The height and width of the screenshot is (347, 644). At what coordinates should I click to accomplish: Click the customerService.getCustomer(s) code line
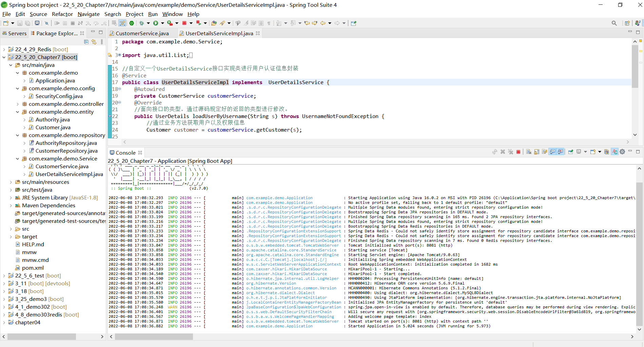pyautogui.click(x=224, y=130)
